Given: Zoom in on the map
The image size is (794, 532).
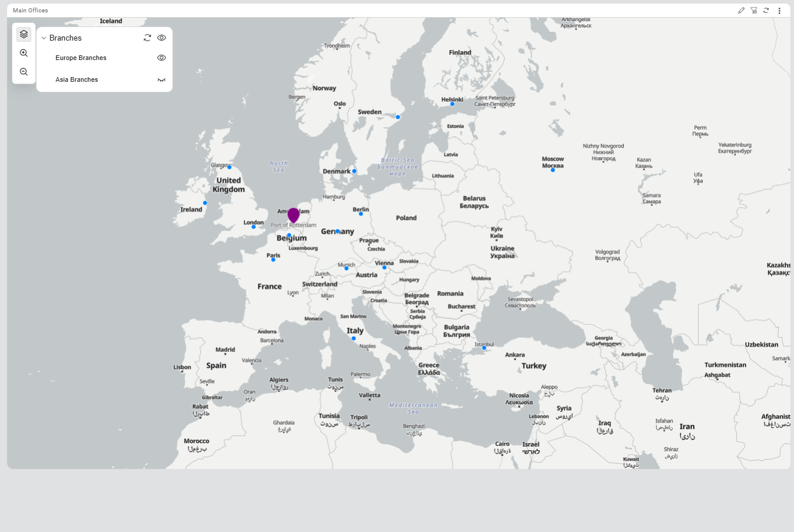Looking at the screenshot, I should (24, 53).
